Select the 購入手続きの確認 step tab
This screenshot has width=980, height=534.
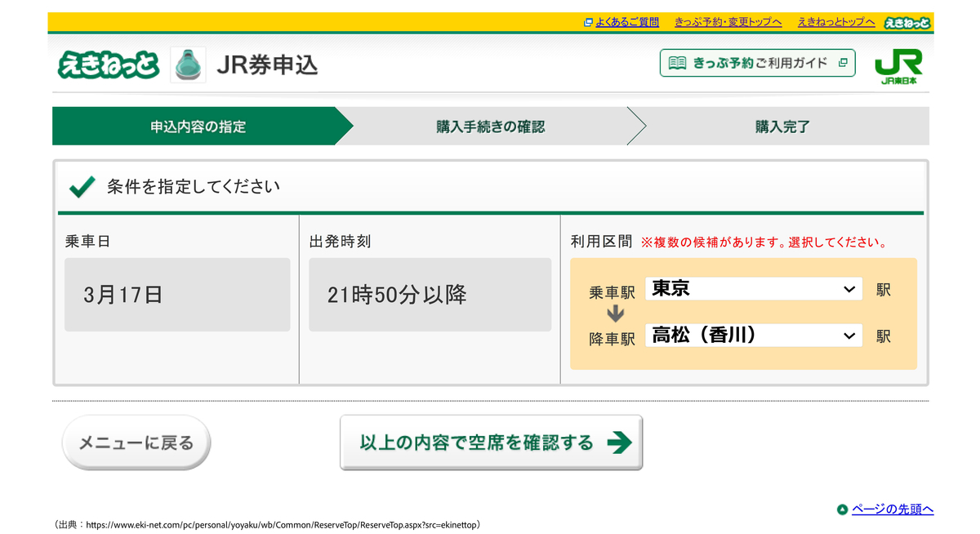pos(490,127)
